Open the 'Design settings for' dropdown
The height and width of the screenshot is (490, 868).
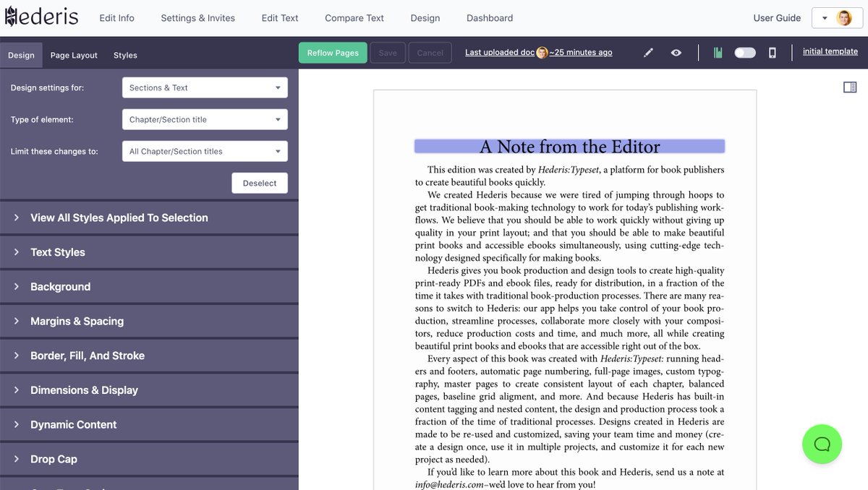205,87
